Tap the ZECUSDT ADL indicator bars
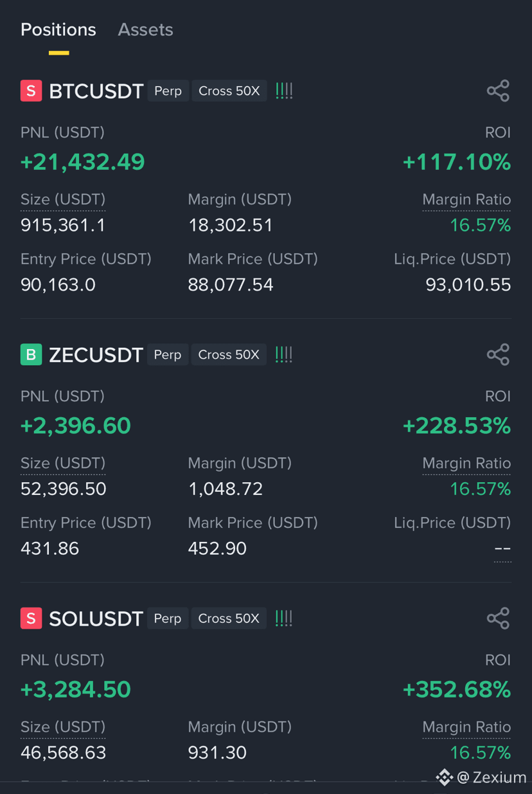This screenshot has height=794, width=532. click(284, 354)
